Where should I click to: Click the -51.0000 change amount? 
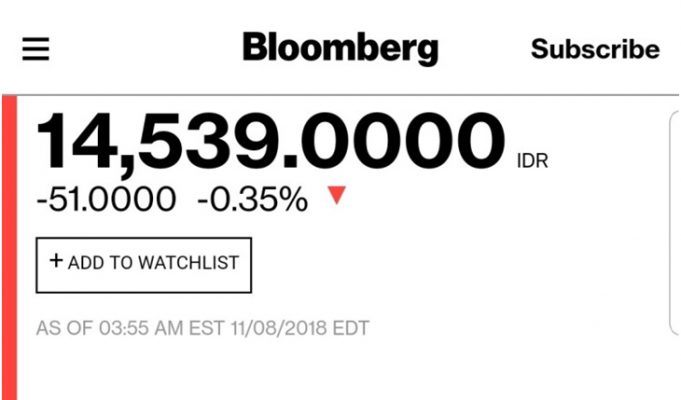(105, 199)
